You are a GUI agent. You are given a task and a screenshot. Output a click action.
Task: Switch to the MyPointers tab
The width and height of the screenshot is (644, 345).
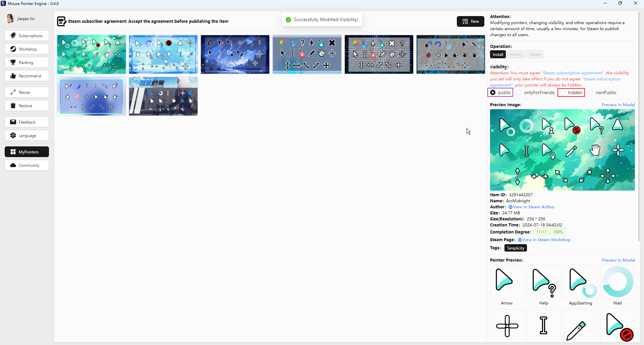pos(27,152)
